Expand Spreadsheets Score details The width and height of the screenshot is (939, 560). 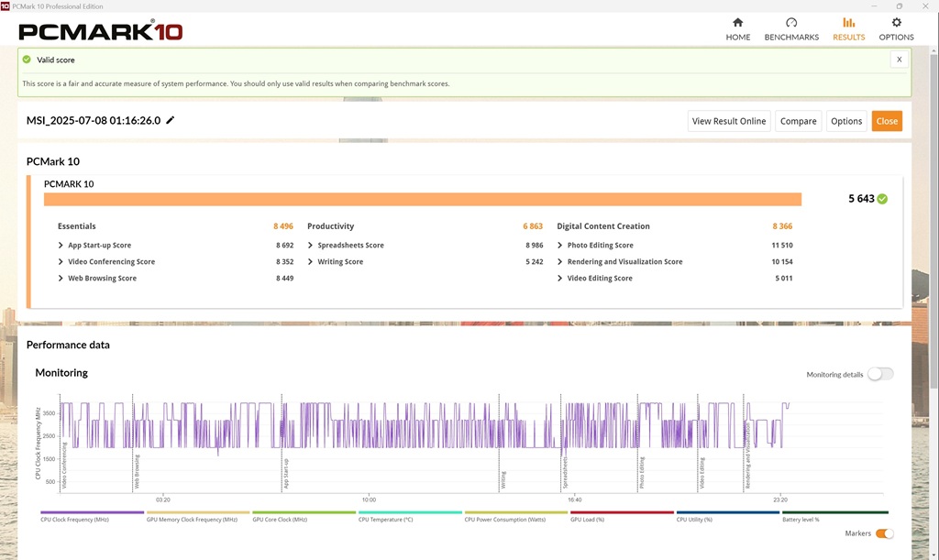(310, 246)
